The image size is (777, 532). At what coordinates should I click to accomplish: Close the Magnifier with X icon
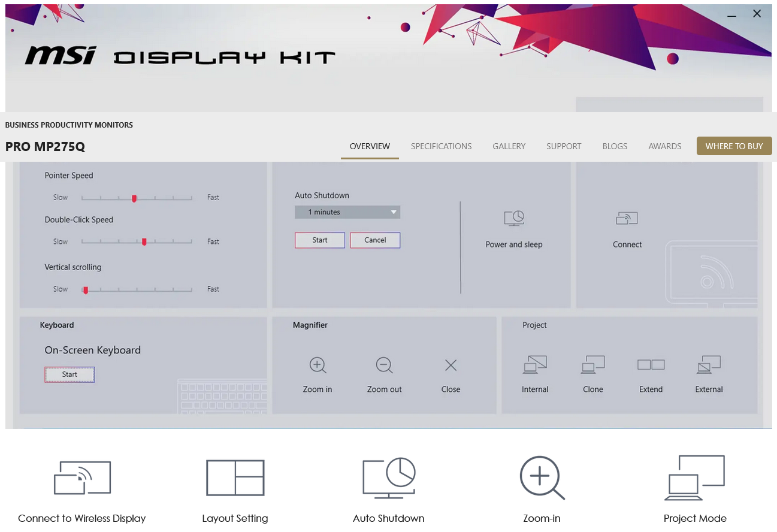(x=451, y=365)
